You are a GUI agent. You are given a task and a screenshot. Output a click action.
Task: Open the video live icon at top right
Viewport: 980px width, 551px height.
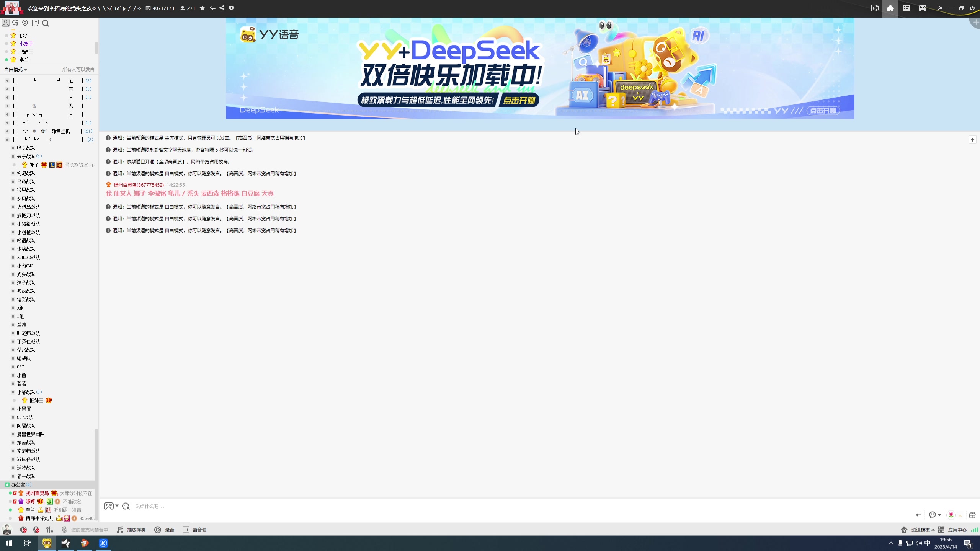pyautogui.click(x=875, y=8)
